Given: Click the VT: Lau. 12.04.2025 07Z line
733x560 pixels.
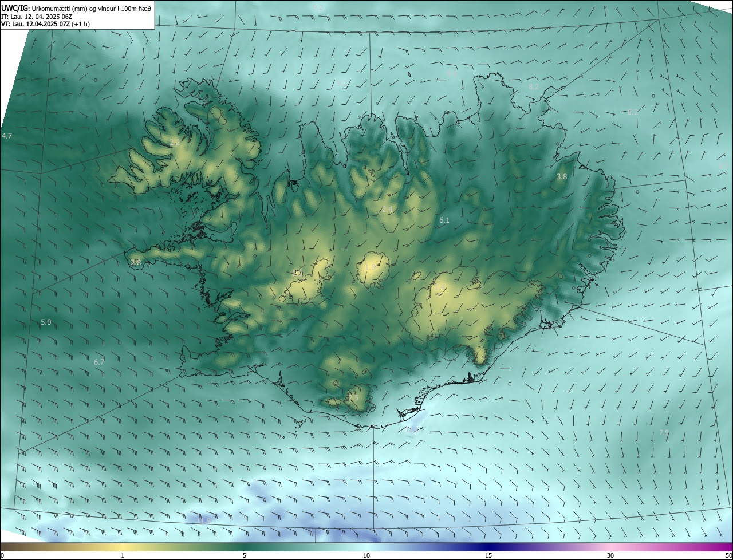Looking at the screenshot, I should pos(45,24).
